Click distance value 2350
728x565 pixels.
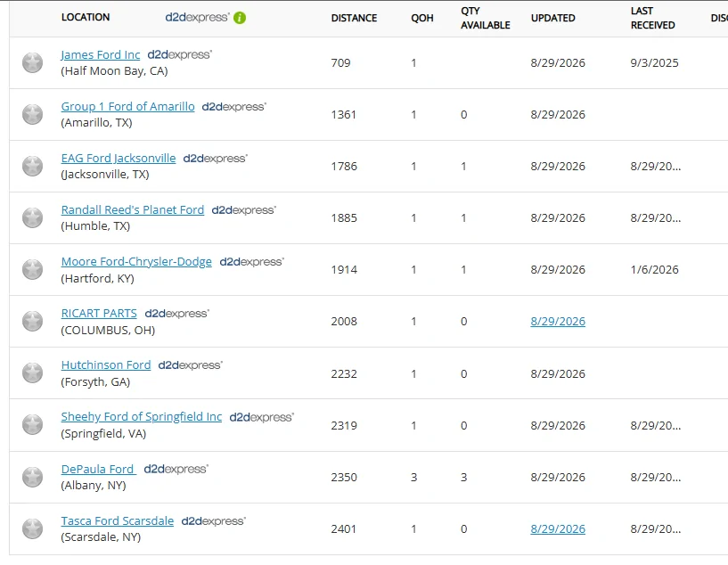point(344,478)
